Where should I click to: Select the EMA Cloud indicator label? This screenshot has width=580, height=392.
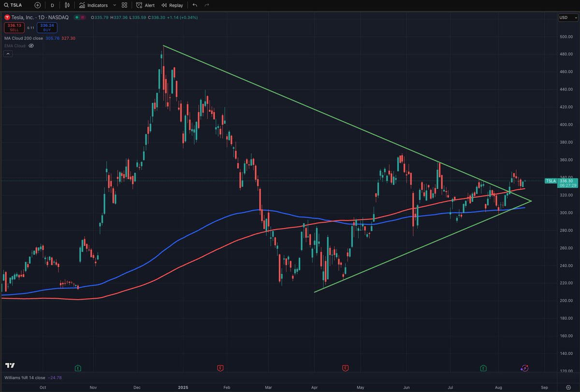click(x=14, y=46)
